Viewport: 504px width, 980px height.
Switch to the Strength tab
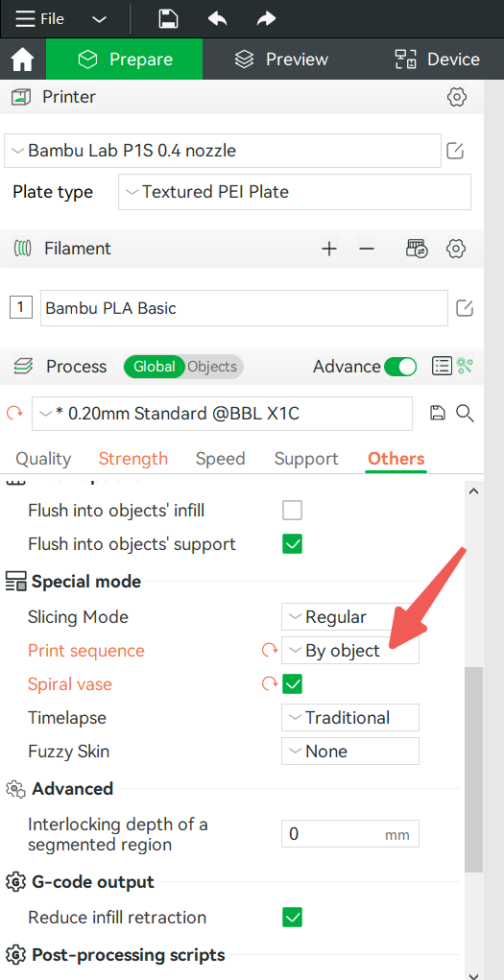coord(133,459)
